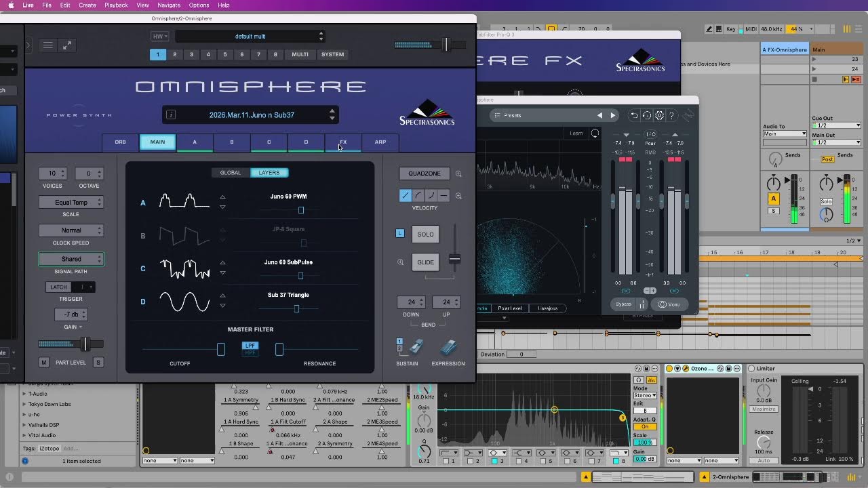Select the flat velocity curve icon
This screenshot has height=488, width=868.
click(x=443, y=196)
